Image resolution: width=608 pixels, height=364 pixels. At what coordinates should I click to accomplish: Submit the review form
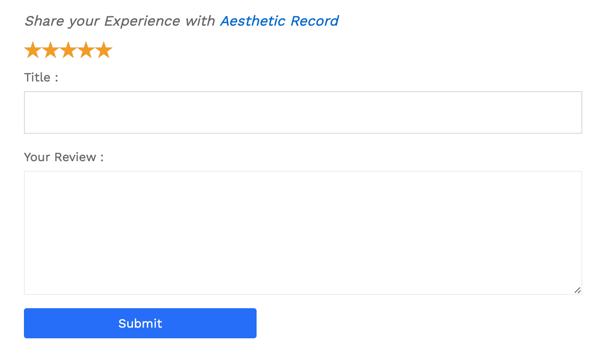coord(140,323)
